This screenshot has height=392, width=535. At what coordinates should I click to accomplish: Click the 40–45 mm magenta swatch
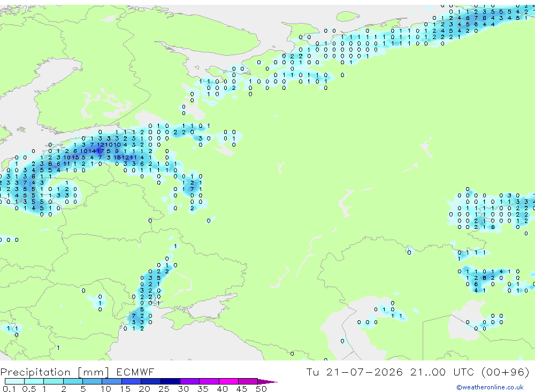[x=228, y=381]
